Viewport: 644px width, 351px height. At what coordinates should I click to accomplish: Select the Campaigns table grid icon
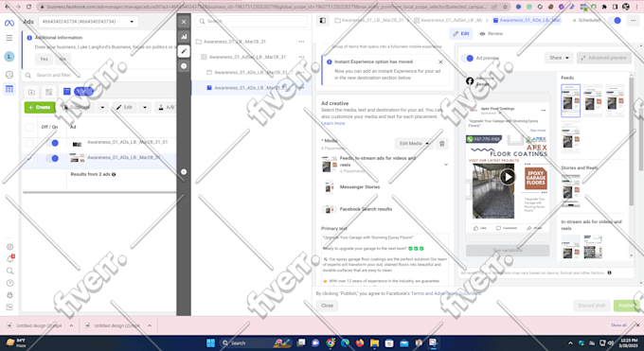9,89
